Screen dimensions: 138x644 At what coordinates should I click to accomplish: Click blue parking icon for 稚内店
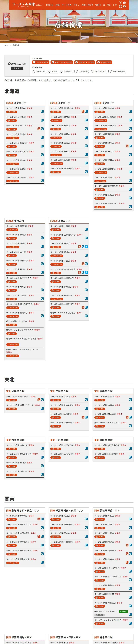tap(86, 120)
